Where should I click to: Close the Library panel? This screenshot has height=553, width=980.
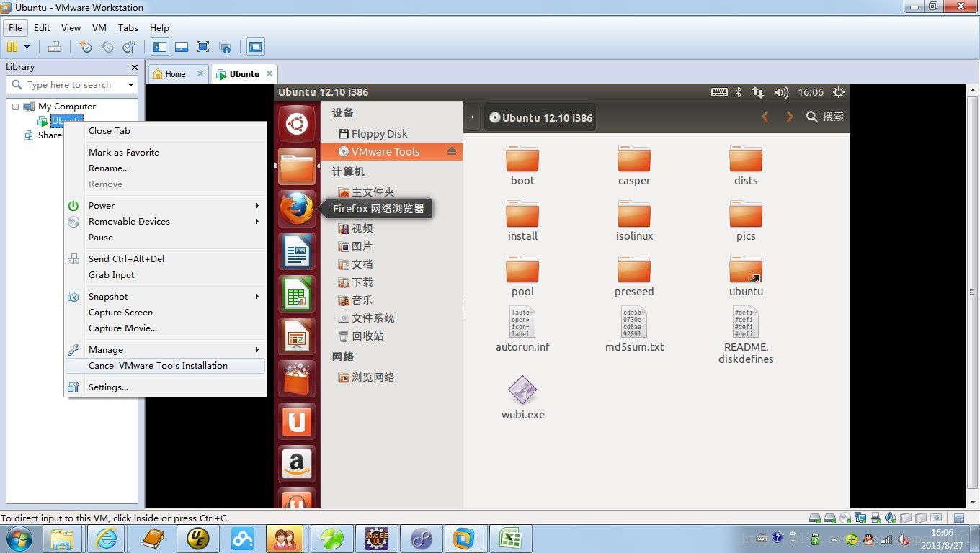[x=134, y=67]
